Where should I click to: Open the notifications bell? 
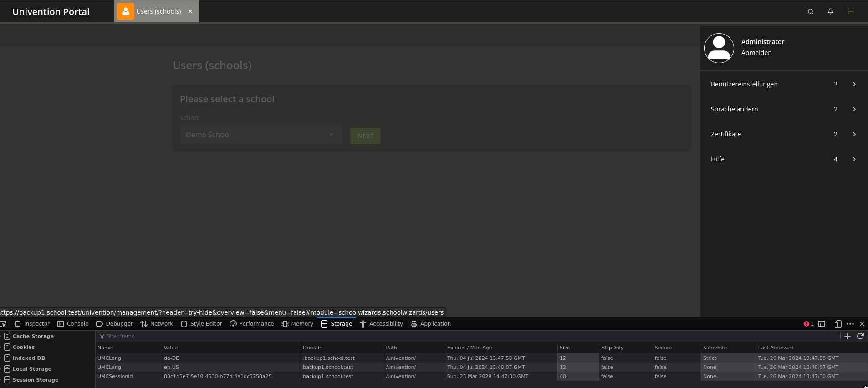(831, 11)
